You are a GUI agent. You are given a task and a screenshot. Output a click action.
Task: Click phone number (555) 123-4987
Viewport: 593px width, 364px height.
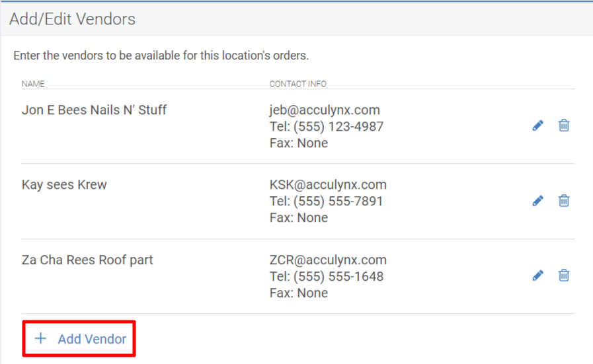338,127
